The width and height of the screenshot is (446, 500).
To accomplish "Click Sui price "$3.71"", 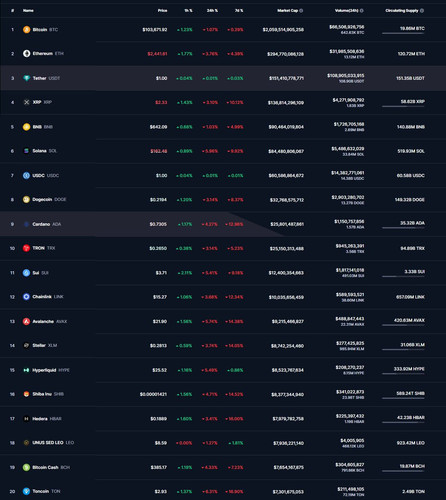I will (161, 273).
